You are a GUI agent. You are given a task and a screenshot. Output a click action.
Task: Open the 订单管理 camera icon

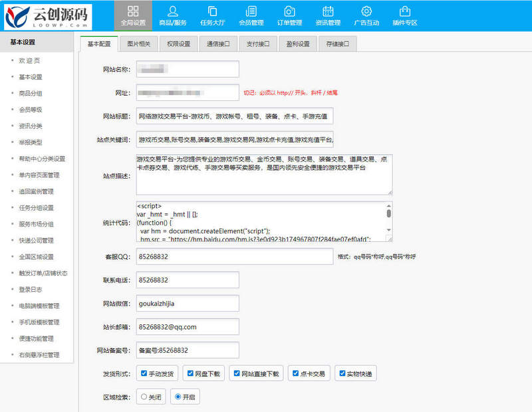tap(289, 11)
